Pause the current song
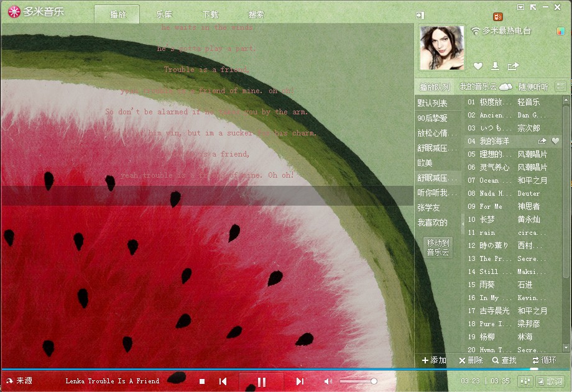 point(261,382)
